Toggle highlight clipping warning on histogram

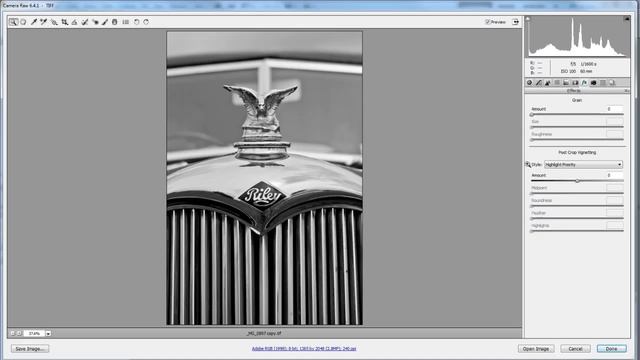(627, 19)
